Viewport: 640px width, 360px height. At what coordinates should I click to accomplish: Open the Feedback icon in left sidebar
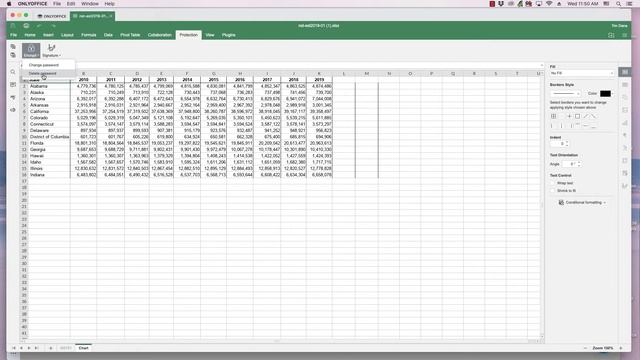point(13,110)
